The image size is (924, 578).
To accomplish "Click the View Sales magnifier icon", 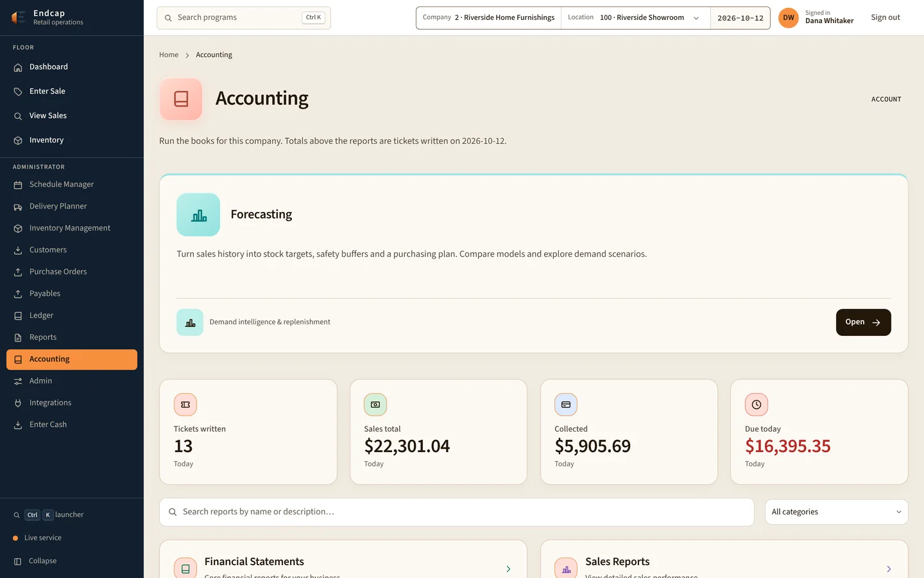I will point(18,116).
